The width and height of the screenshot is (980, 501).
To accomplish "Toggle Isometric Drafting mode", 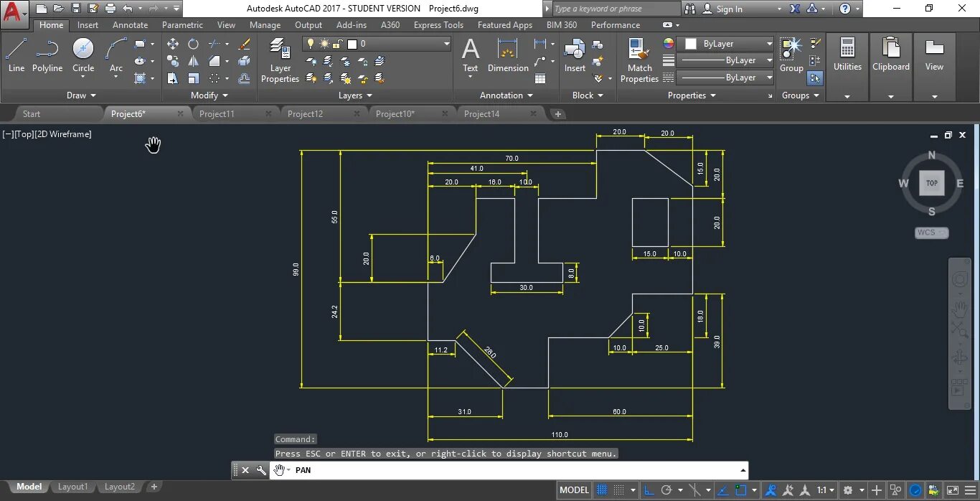I will point(694,490).
